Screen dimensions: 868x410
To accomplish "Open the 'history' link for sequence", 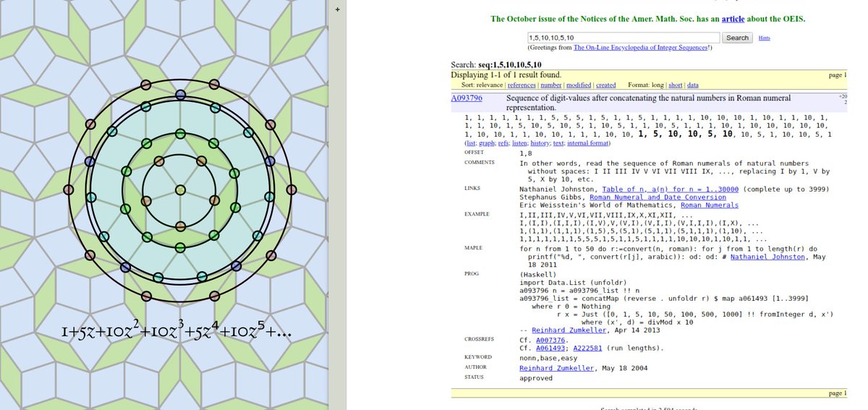I will click(540, 143).
